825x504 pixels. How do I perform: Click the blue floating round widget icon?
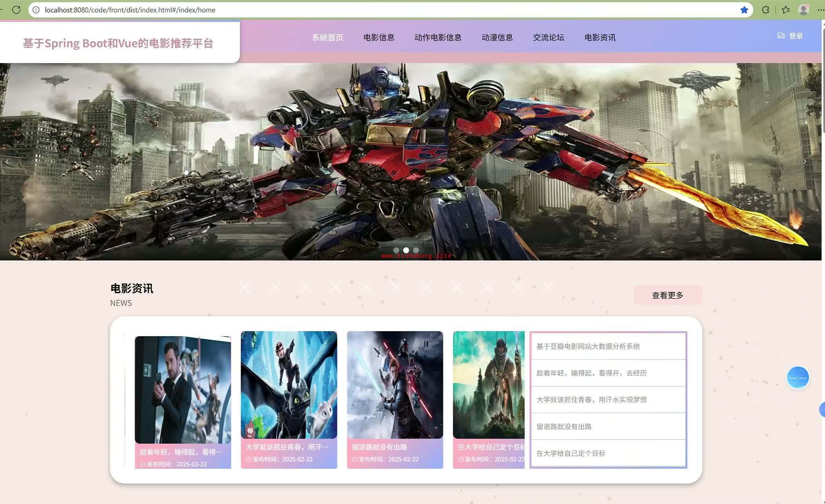[x=798, y=377]
